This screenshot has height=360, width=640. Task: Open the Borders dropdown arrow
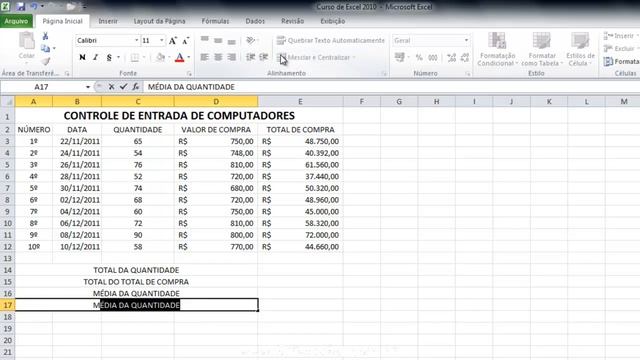coord(144,58)
